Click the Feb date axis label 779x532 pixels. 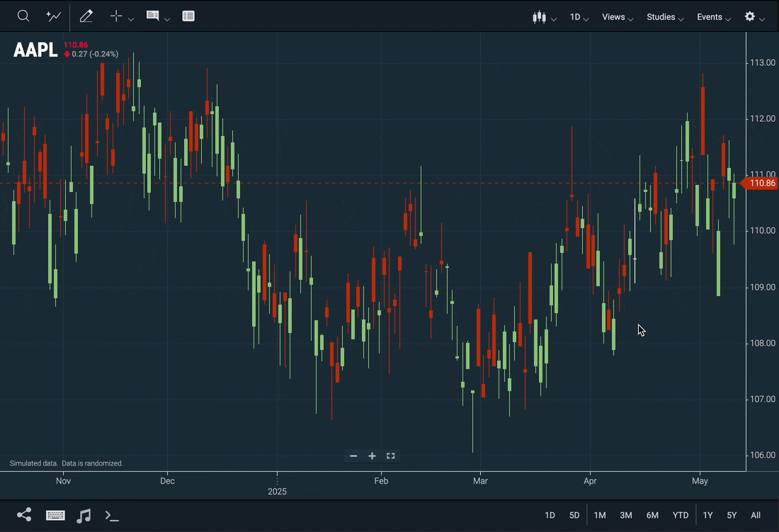[x=381, y=481]
